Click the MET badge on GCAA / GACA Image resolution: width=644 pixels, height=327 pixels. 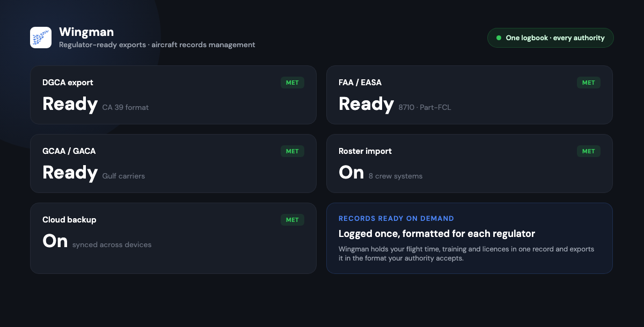(x=292, y=151)
